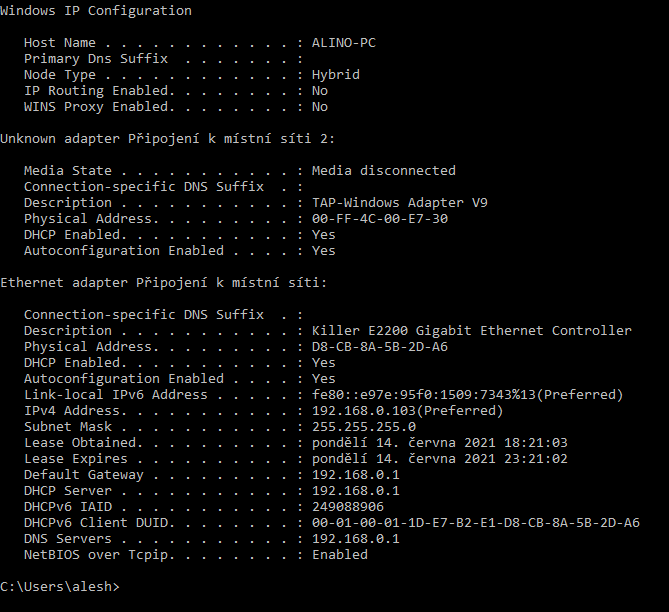This screenshot has height=612, width=669.
Task: Click the DHCPv6 Client DUID value
Action: [475, 523]
